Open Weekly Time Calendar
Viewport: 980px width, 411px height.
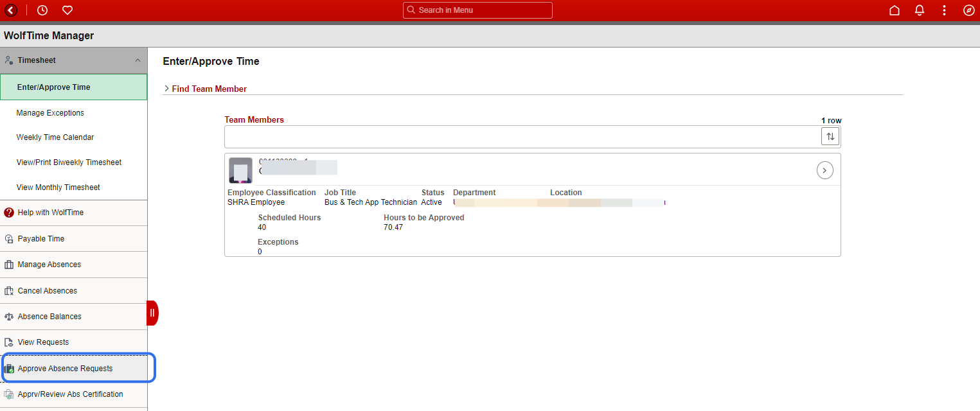[74, 137]
